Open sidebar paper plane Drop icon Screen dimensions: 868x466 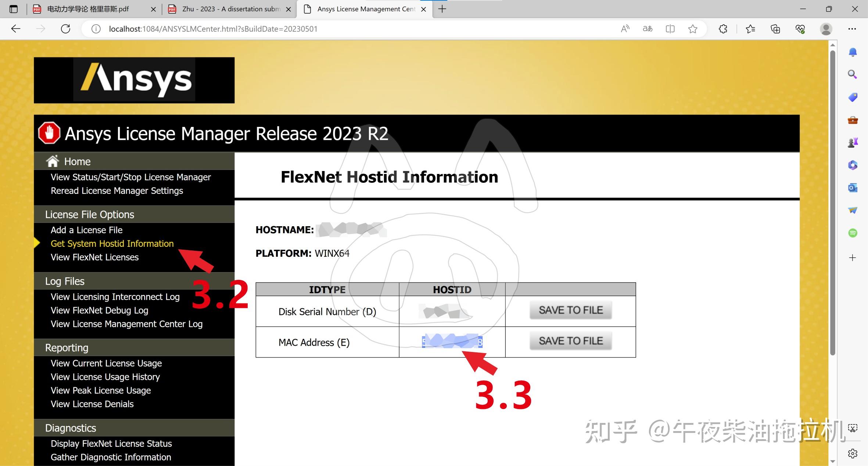[x=853, y=210]
